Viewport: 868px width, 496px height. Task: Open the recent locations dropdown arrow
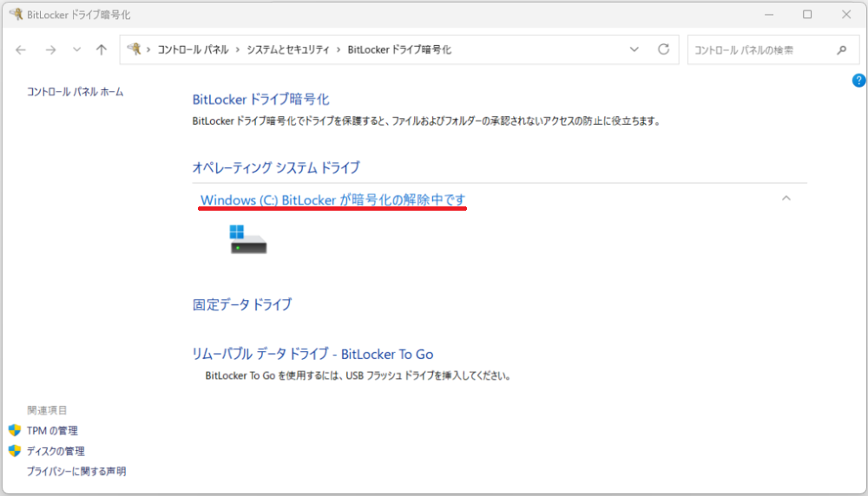click(76, 50)
